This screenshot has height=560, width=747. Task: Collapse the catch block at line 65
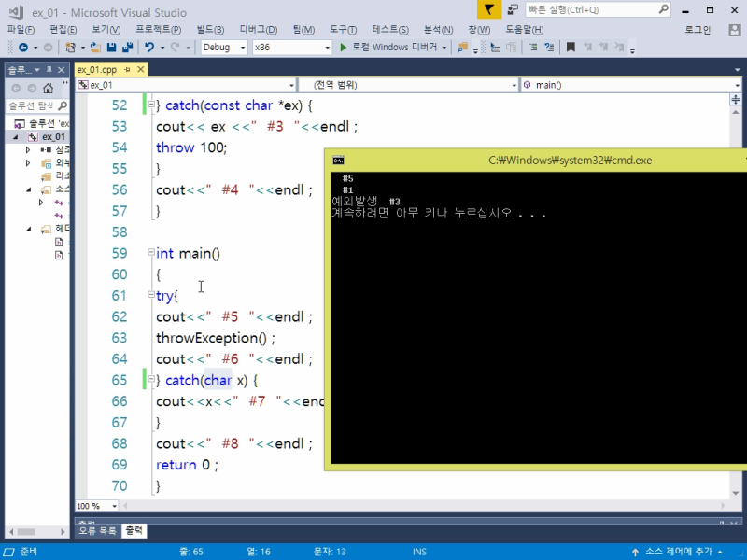point(151,379)
